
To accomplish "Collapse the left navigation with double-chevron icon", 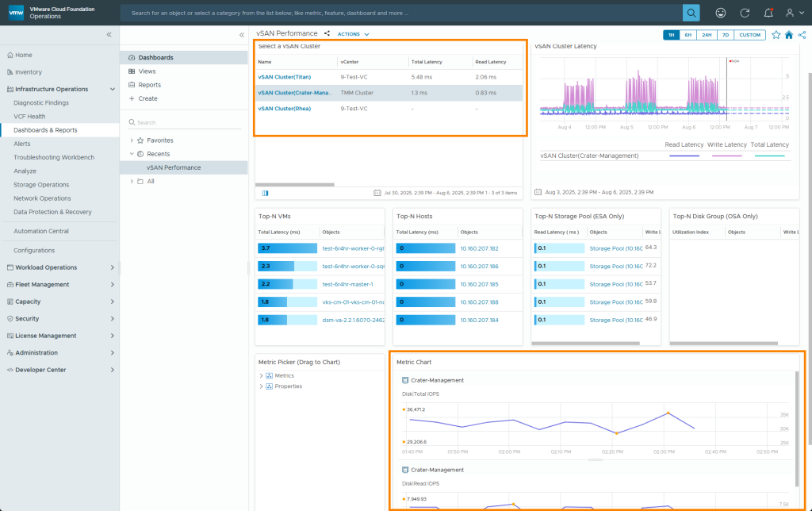I will [109, 35].
